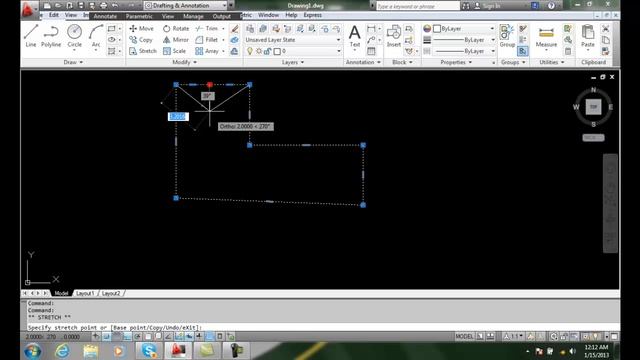Viewport: 640px width, 360px height.
Task: Toggle the layer on/off lightbulb icon
Action: coord(250,51)
